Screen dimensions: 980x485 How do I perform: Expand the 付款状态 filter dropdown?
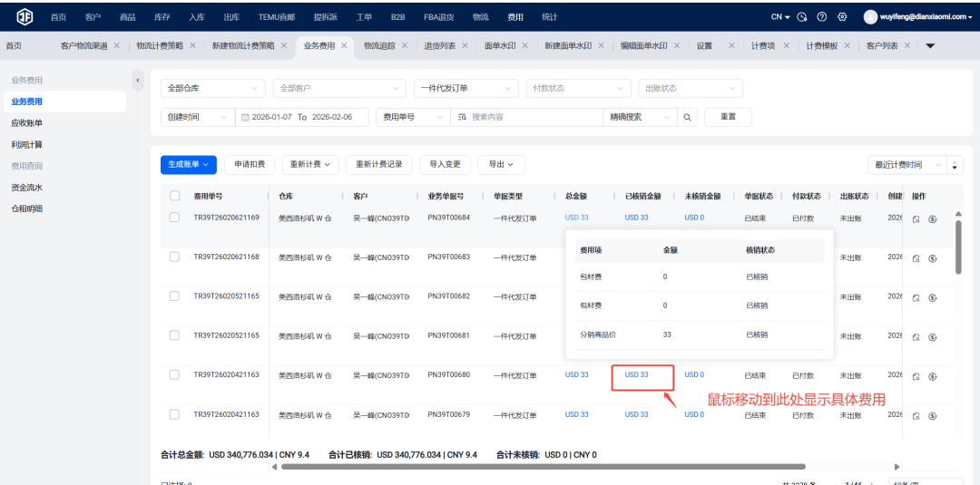pos(578,89)
